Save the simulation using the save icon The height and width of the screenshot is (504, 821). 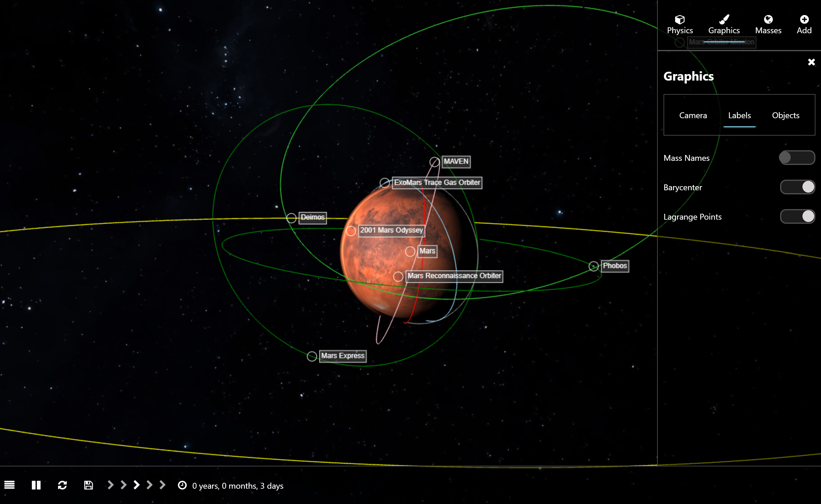88,485
